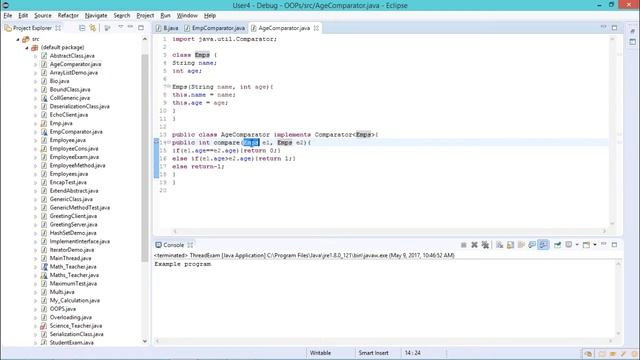Maximize the Project Explorer panel
This screenshot has width=640, height=360.
141,27
